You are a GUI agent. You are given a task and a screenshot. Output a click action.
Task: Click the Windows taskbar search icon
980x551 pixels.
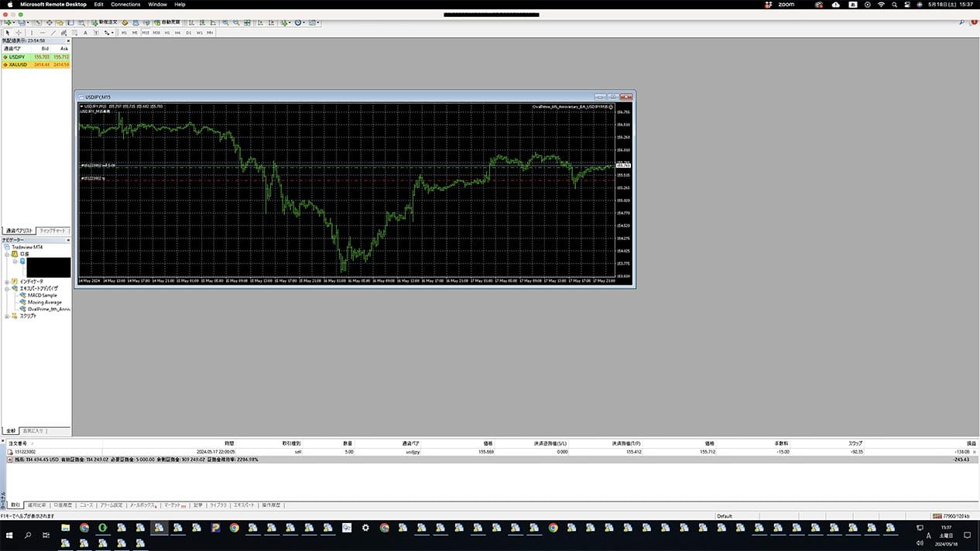28,535
